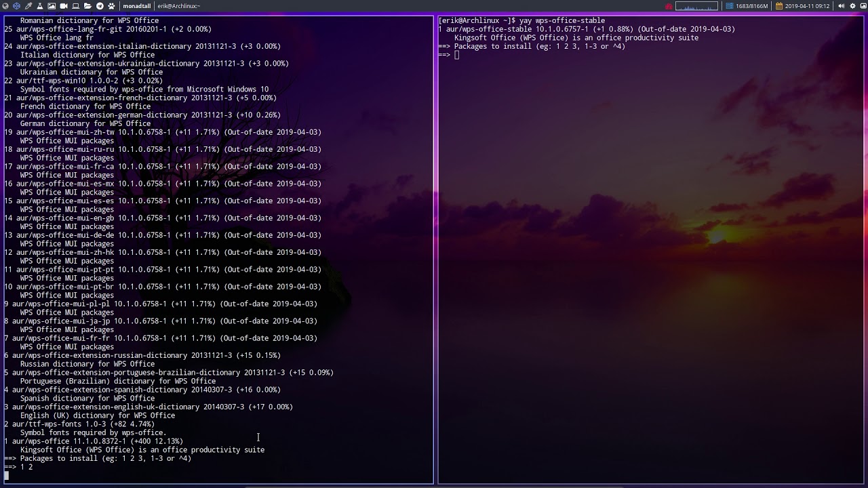Click the wps-office-mui-en-gb package line
The height and width of the screenshot is (488, 868).
163,218
